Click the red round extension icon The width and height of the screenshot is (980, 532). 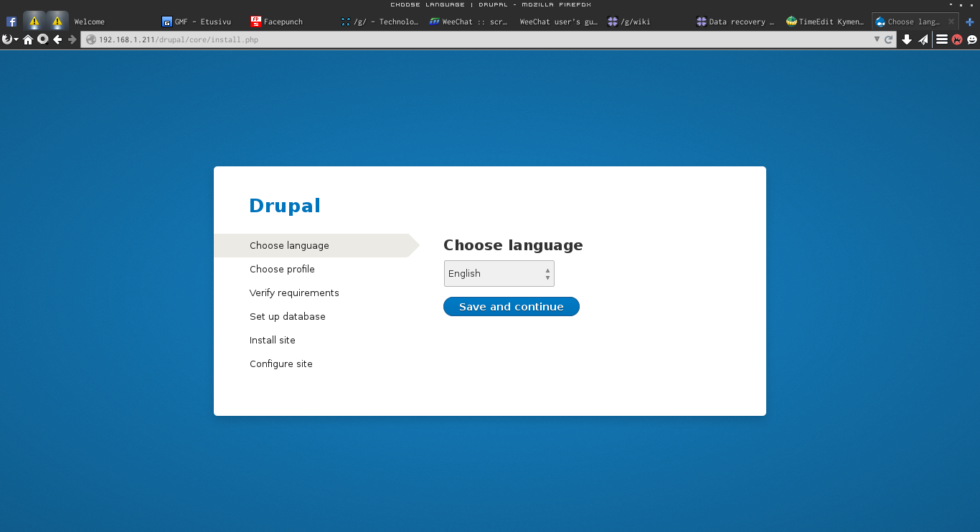point(957,40)
